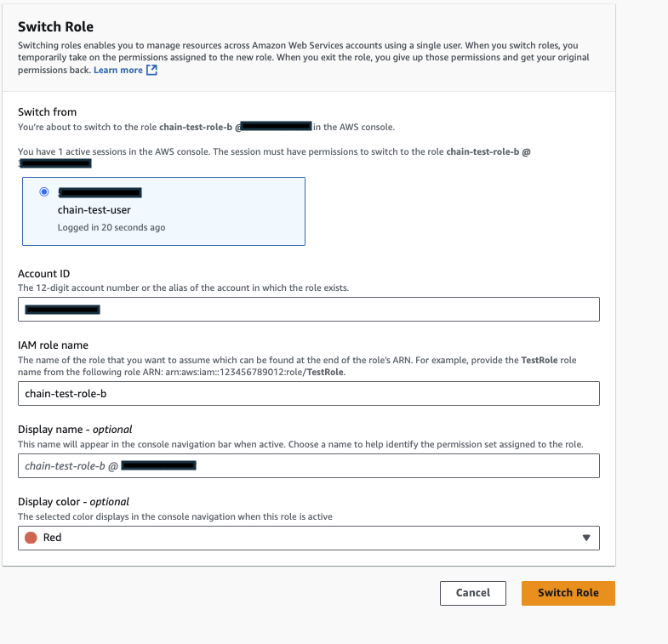
Task: Open the external link icon beside Learn more
Action: 152,71
